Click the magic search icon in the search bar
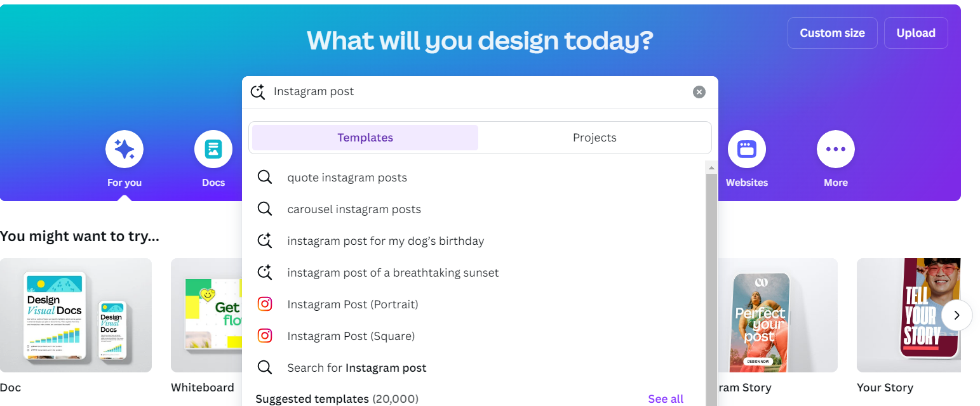This screenshot has height=406, width=980. click(257, 91)
